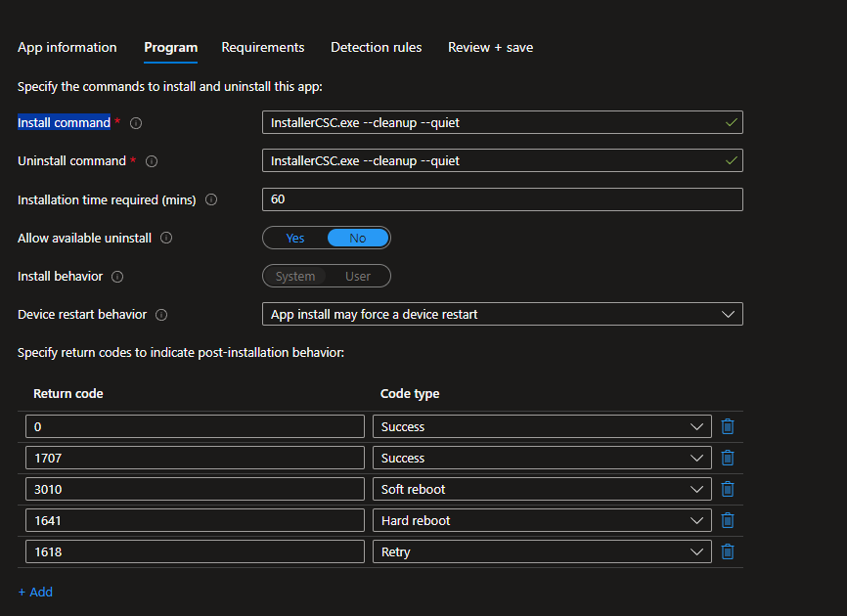Open info tooltip for Uninstall command
Viewport: 847px width, 616px height.
click(x=152, y=161)
